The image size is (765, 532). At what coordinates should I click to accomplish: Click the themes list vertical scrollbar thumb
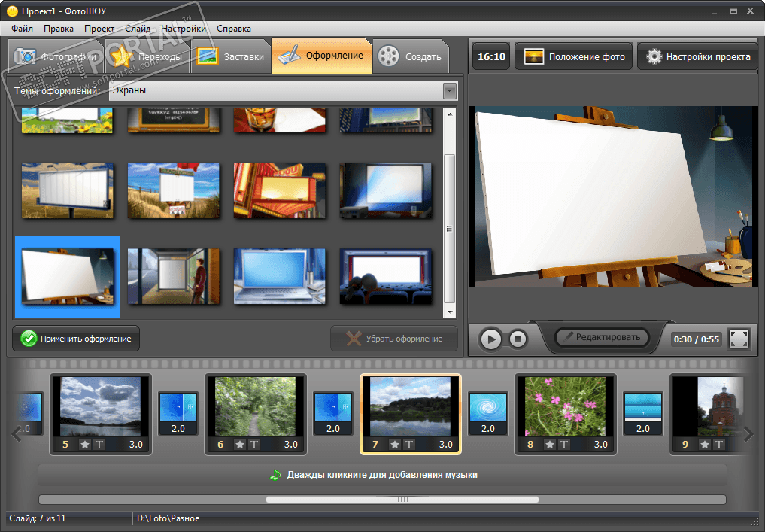pyautogui.click(x=449, y=229)
